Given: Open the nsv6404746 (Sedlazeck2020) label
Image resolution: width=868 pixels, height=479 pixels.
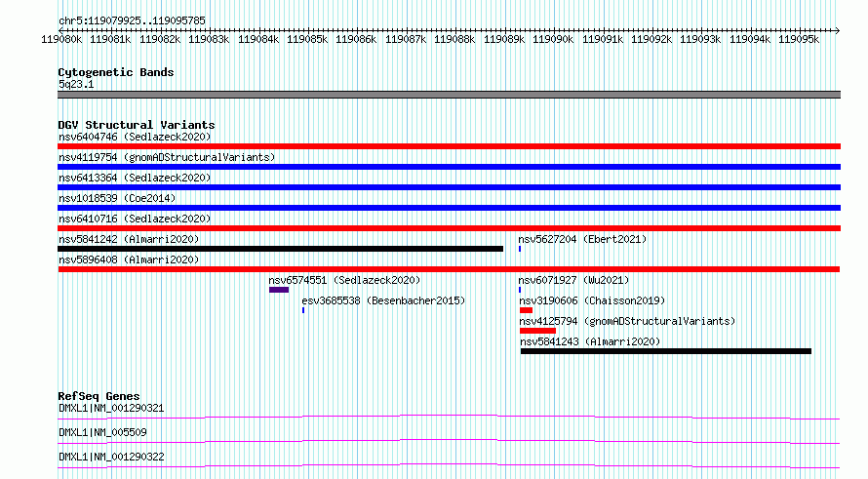Looking at the screenshot, I should tap(135, 137).
